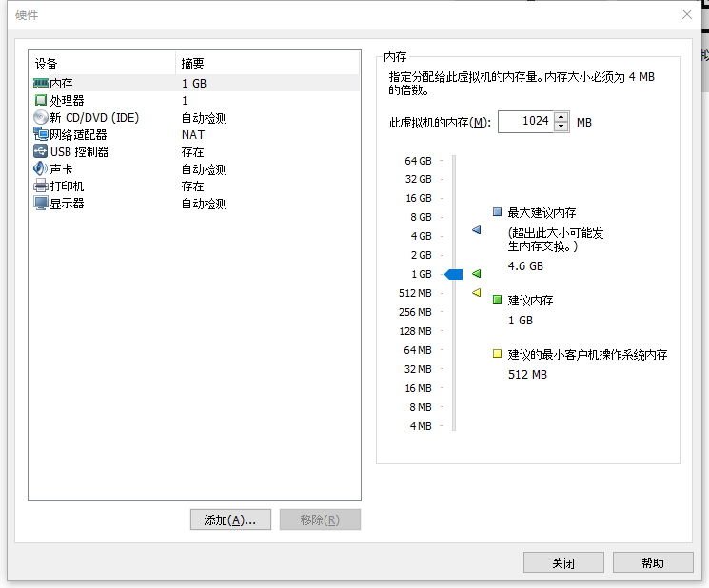Screen dimensions: 709x588
Task: Click the yellow minimum memory arrow marker
Action: (x=476, y=292)
